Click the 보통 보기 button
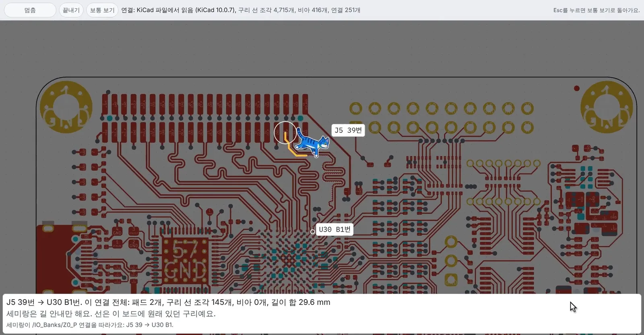644x335 pixels. (102, 10)
